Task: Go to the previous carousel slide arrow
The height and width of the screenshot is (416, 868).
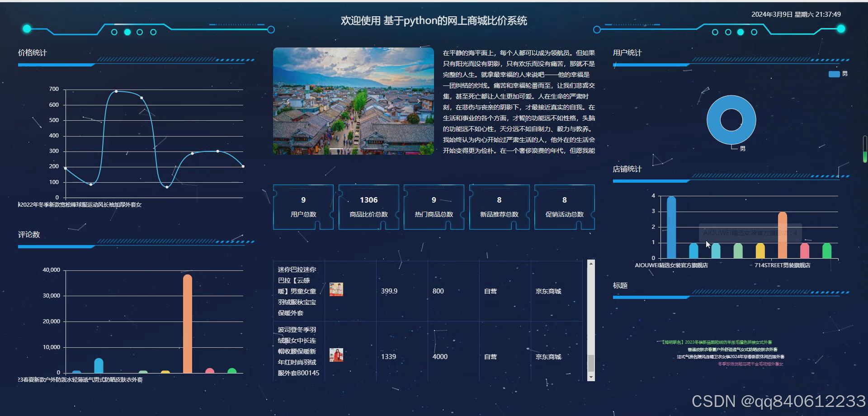Action: [288, 101]
